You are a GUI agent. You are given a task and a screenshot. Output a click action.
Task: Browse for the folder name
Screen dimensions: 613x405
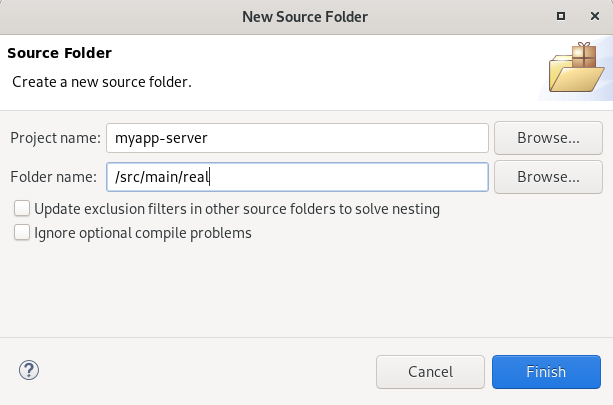[x=548, y=177]
